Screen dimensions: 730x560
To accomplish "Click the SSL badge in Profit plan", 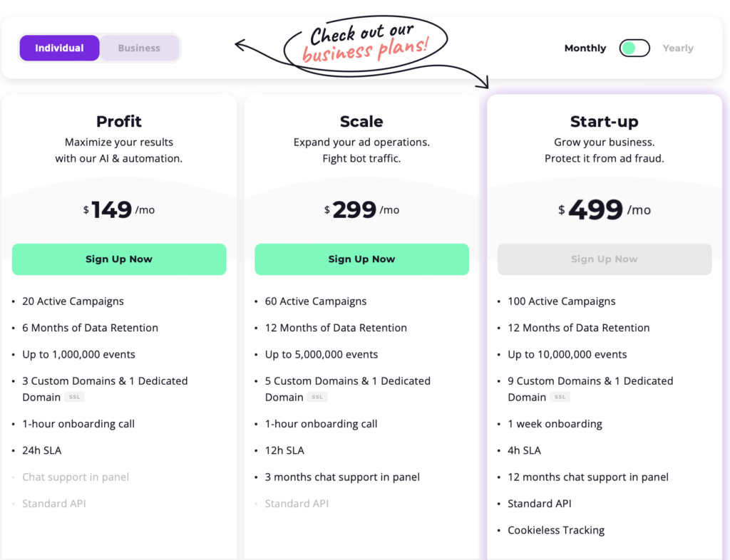I will [74, 398].
